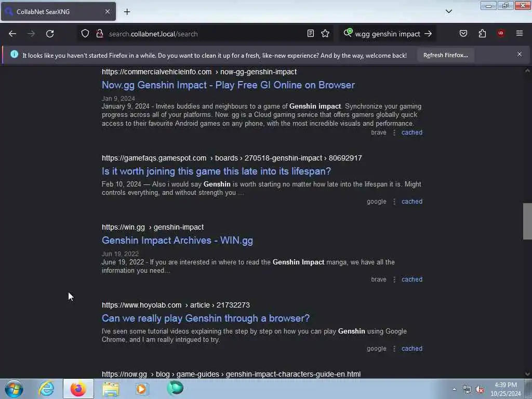Close the CollabNet SearXNG tab
This screenshot has width=532, height=399.
(x=107, y=11)
